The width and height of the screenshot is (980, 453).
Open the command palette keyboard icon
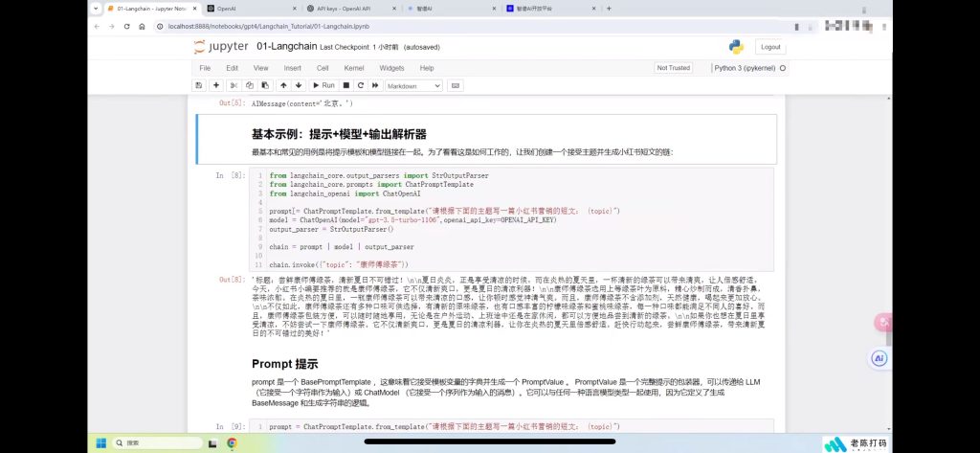pyautogui.click(x=456, y=85)
